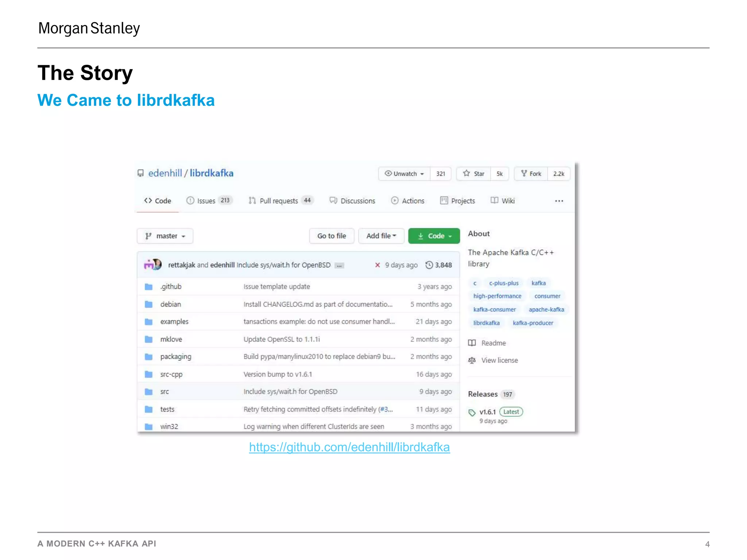747x560 pixels.
Task: Switch to the Pull requests tab
Action: click(x=279, y=201)
